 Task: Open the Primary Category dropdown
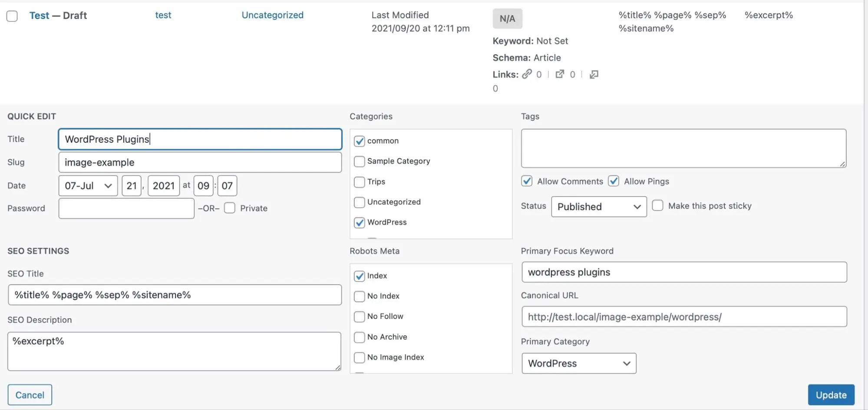(578, 363)
